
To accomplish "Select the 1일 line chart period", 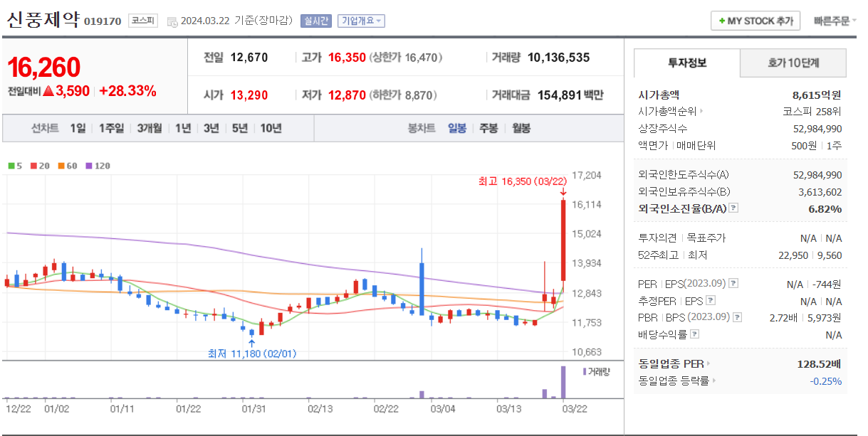I will [x=78, y=128].
